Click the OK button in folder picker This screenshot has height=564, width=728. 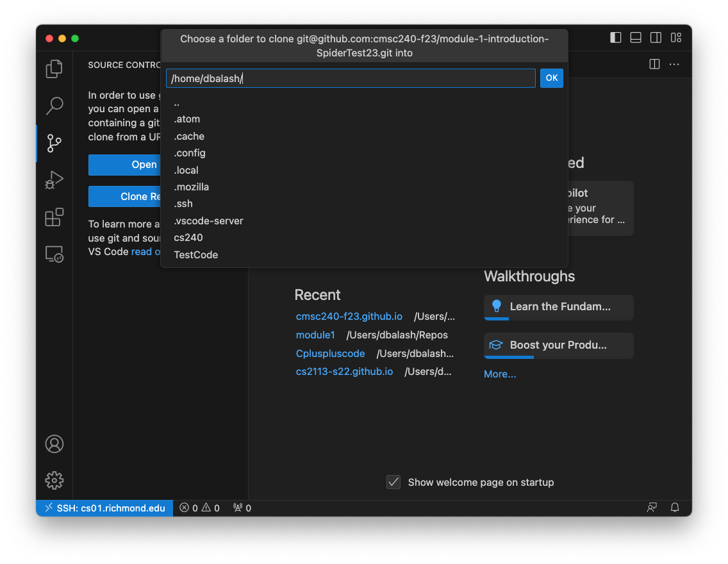552,78
